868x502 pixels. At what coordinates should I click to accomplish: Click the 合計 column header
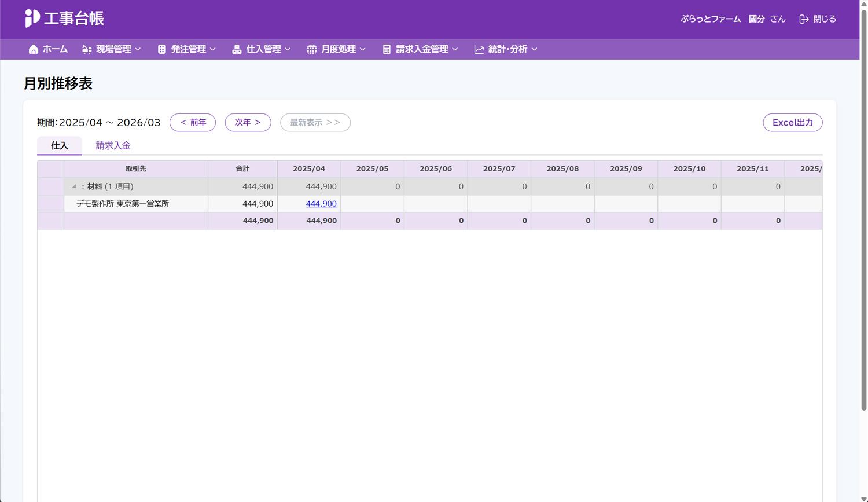click(x=242, y=169)
